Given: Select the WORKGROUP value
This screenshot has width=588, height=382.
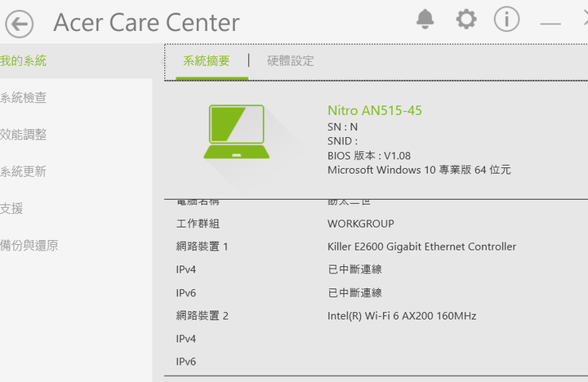Looking at the screenshot, I should [361, 224].
